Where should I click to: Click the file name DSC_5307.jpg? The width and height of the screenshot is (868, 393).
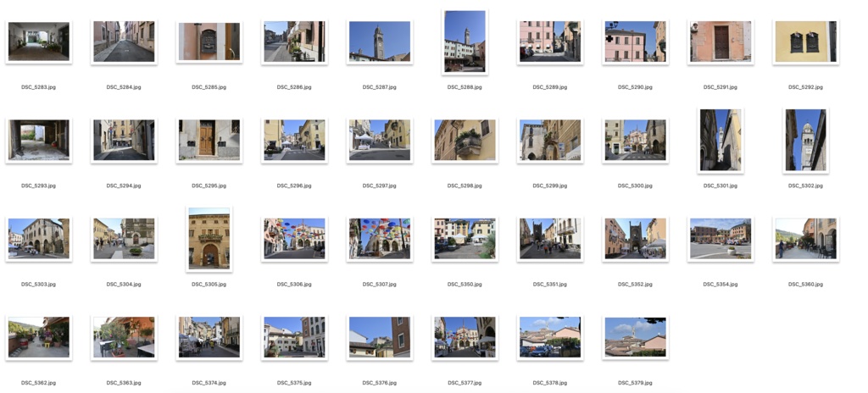coord(380,285)
